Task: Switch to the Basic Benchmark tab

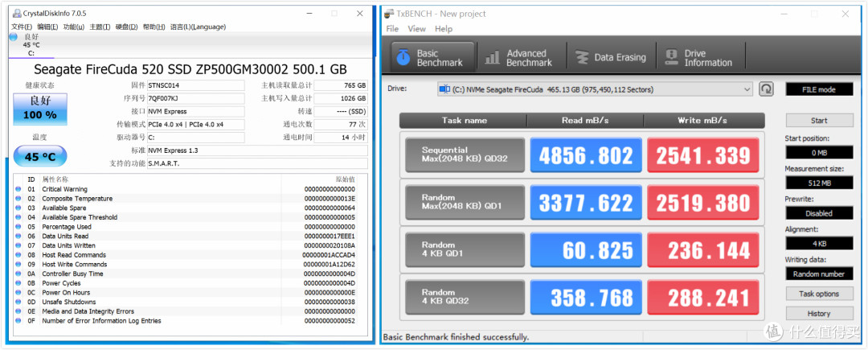Action: coord(433,58)
